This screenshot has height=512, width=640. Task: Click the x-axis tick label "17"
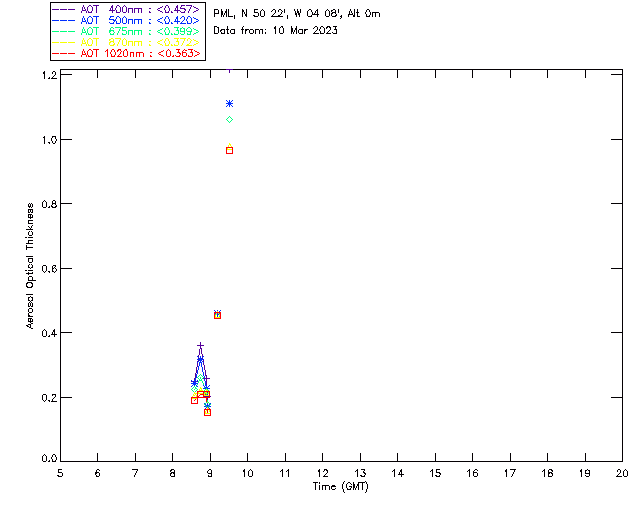point(510,473)
